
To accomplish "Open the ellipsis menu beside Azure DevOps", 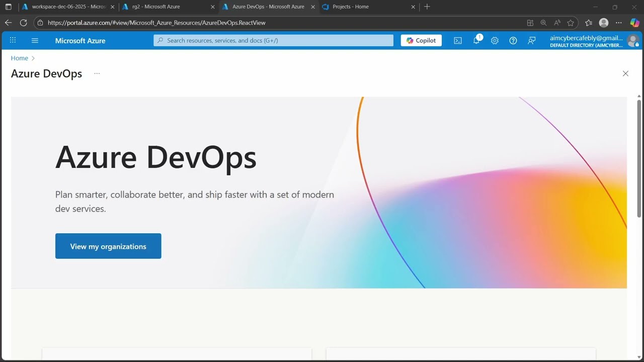I will click(97, 73).
